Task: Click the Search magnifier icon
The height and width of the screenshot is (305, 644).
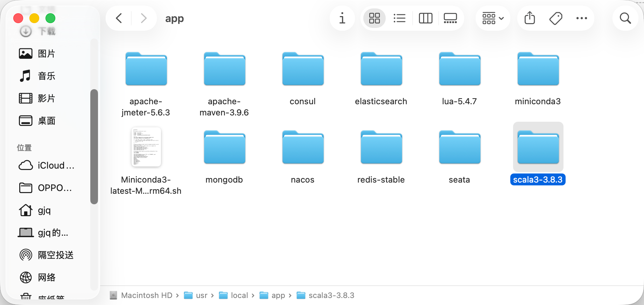Action: [625, 18]
